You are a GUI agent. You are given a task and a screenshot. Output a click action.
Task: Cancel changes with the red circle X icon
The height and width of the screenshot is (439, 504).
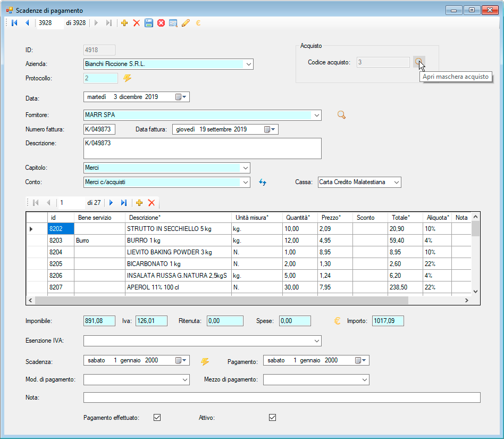[x=161, y=23]
